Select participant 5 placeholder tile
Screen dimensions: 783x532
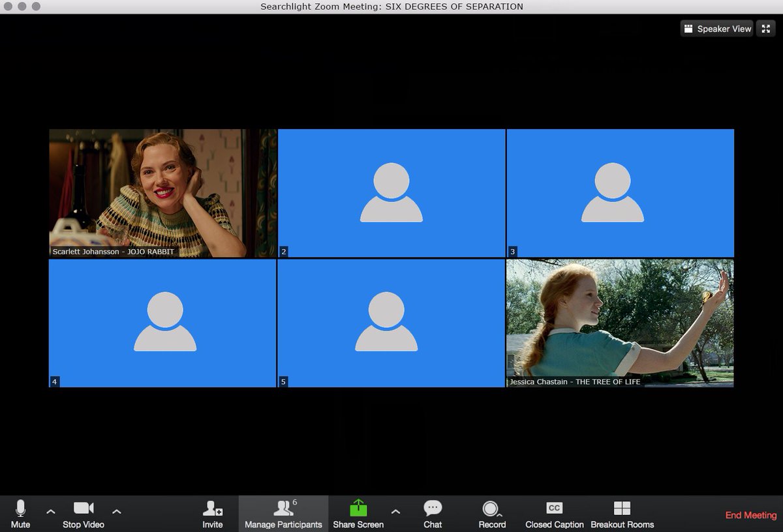coord(391,323)
